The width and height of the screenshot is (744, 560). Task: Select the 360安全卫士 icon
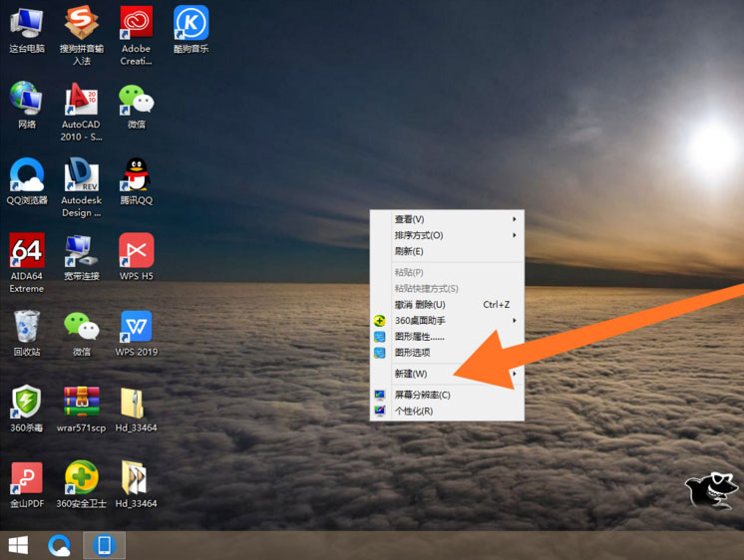pos(81,484)
